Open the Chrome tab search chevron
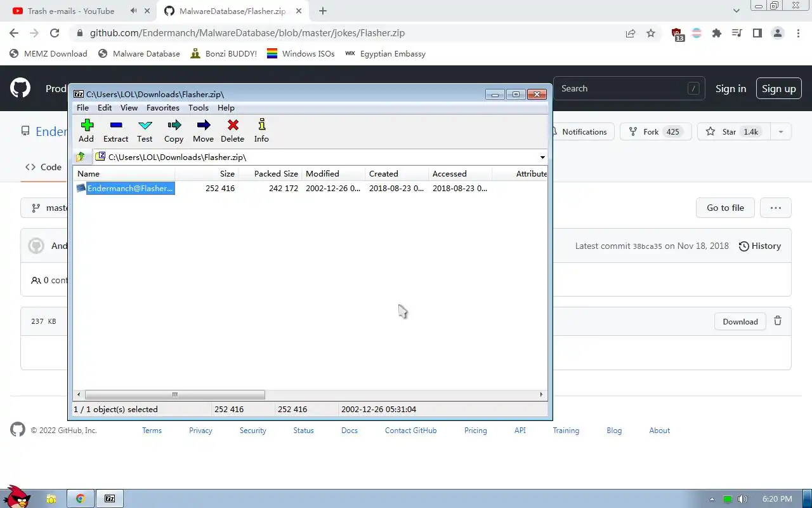 (737, 11)
